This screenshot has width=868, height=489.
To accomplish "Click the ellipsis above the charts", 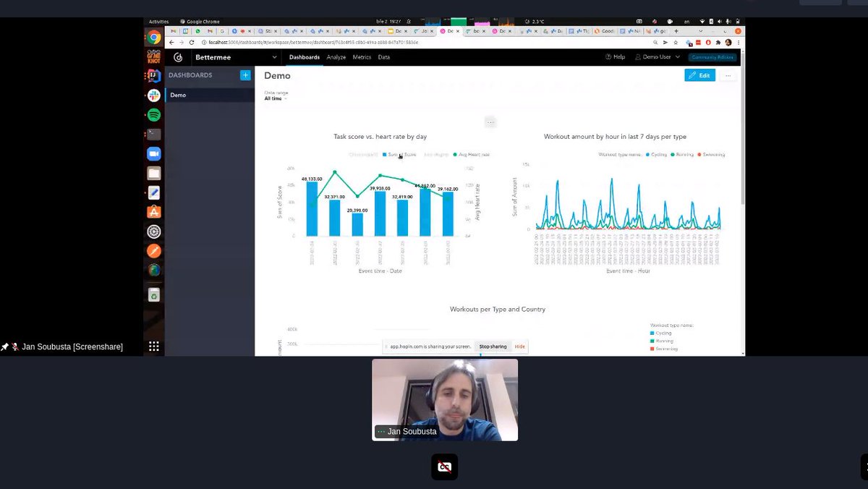I will 490,122.
